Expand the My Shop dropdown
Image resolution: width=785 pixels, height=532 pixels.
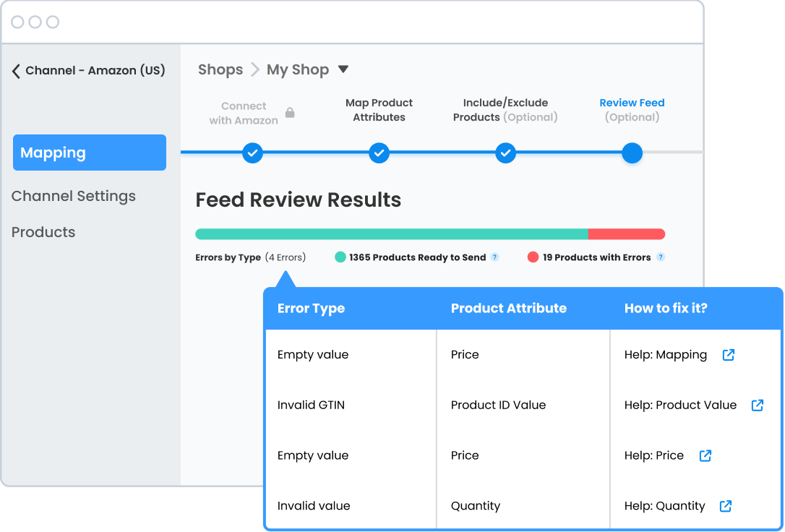(344, 69)
